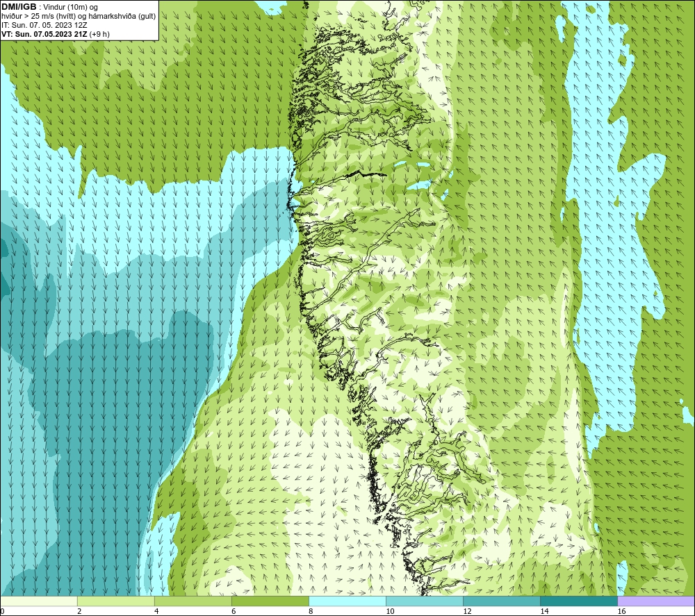Screen dimensions: 695x616
Task: Click the 2–4 m/s light green legend swatch
Action: (116, 601)
